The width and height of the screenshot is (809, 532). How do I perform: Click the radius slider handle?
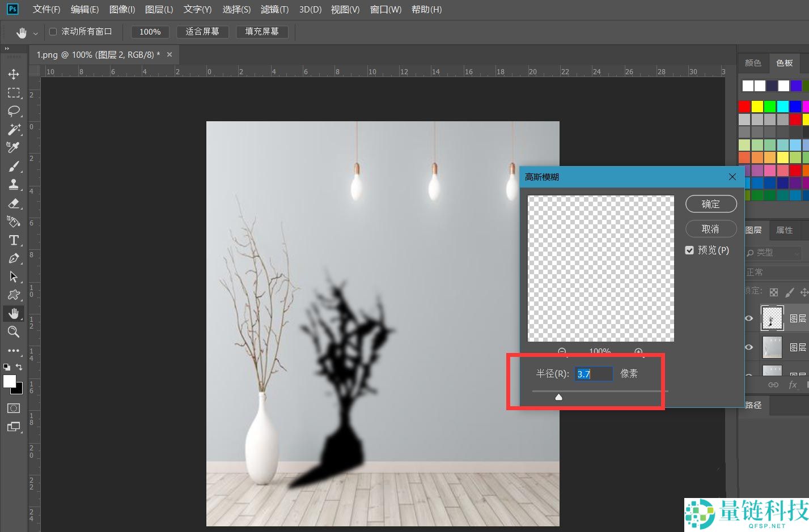[558, 397]
